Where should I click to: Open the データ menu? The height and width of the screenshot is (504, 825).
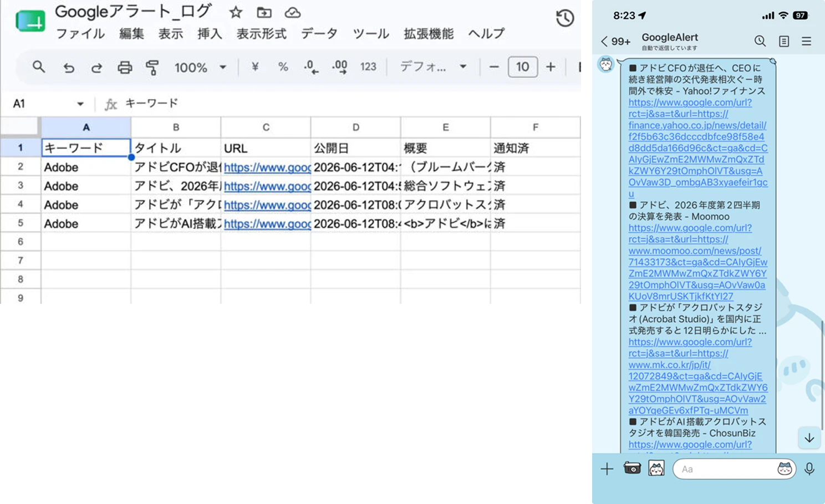[x=319, y=34]
